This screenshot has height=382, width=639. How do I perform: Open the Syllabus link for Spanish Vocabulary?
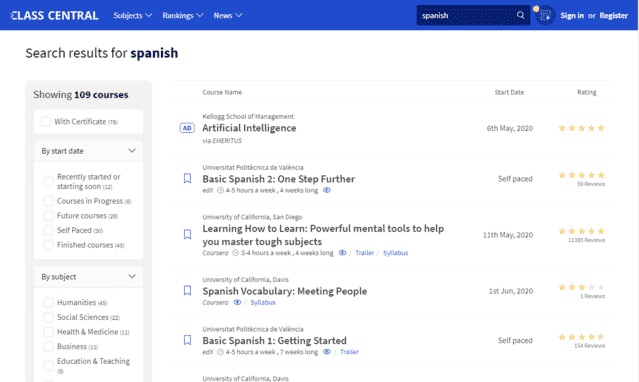coord(263,303)
